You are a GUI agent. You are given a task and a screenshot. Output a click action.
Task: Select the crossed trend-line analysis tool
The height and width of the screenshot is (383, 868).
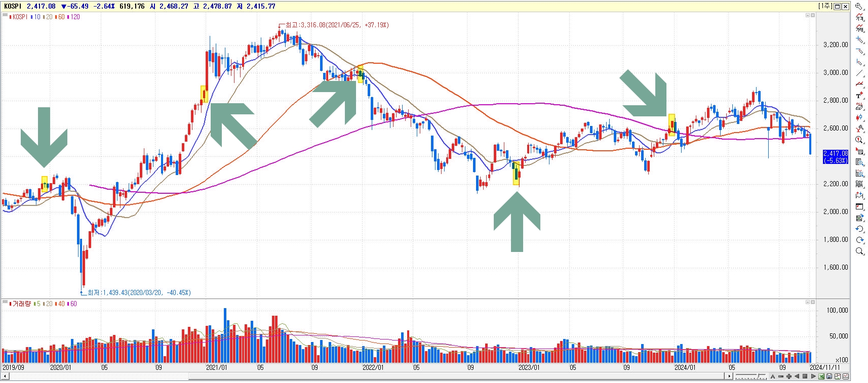(859, 83)
